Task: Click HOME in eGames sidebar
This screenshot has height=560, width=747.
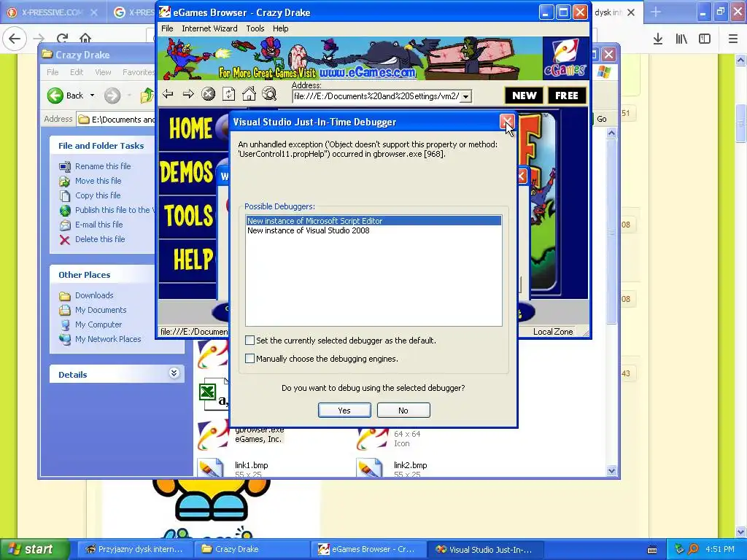Action: [190, 129]
